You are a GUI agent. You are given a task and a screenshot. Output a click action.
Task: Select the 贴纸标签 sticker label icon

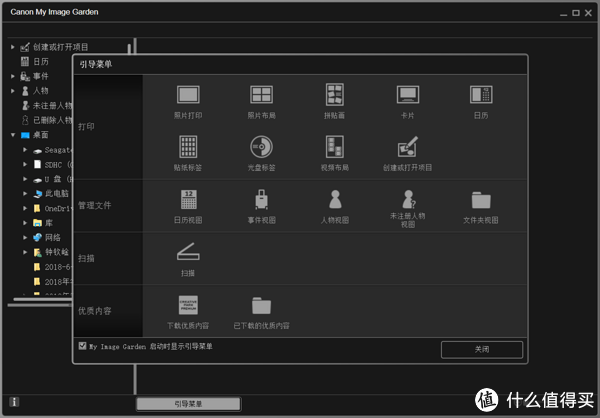click(188, 147)
